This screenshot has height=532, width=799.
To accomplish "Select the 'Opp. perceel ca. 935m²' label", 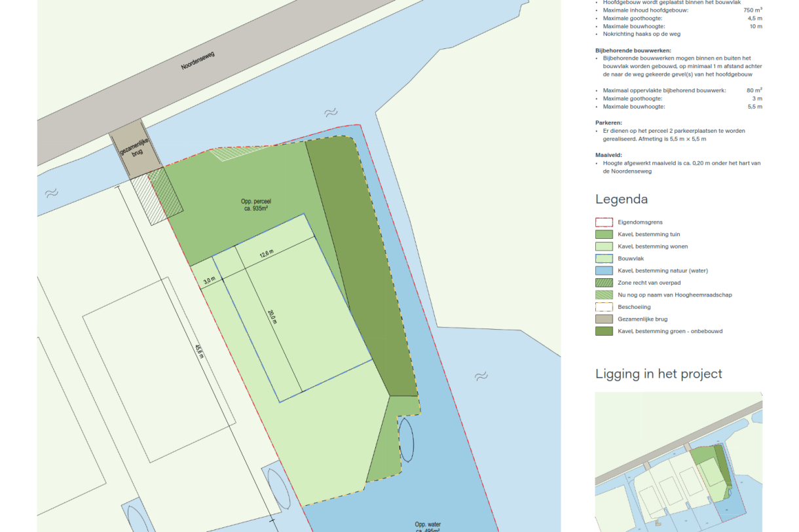I will tap(255, 204).
